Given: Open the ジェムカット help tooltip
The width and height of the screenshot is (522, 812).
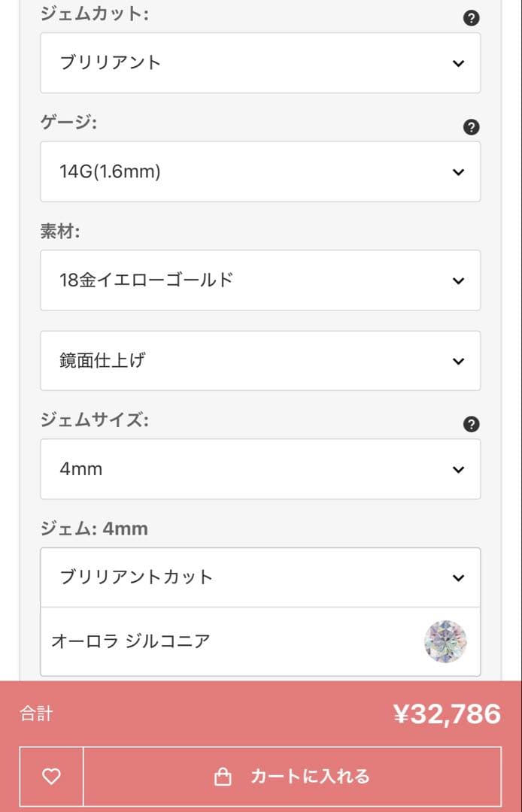Looking at the screenshot, I should (x=470, y=17).
